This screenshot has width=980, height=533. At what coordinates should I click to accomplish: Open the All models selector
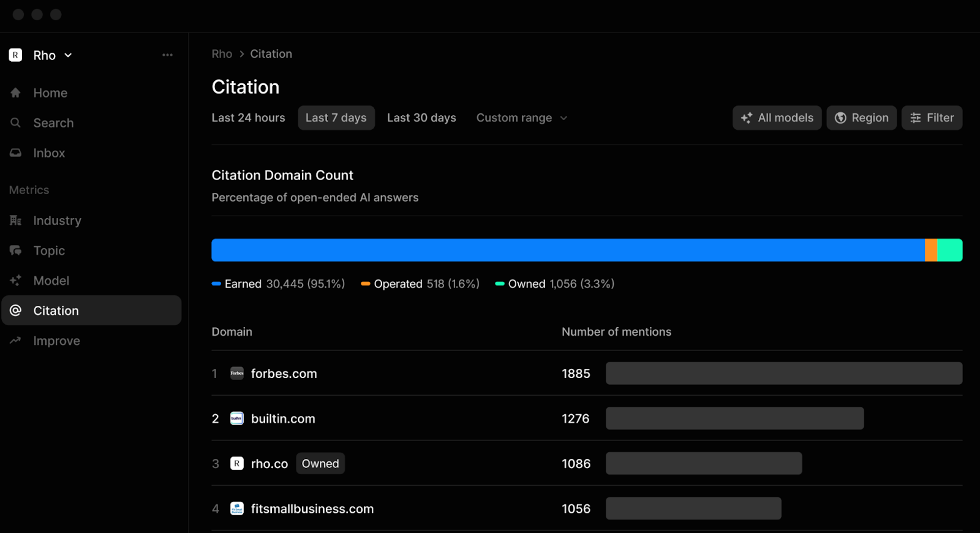pos(777,118)
